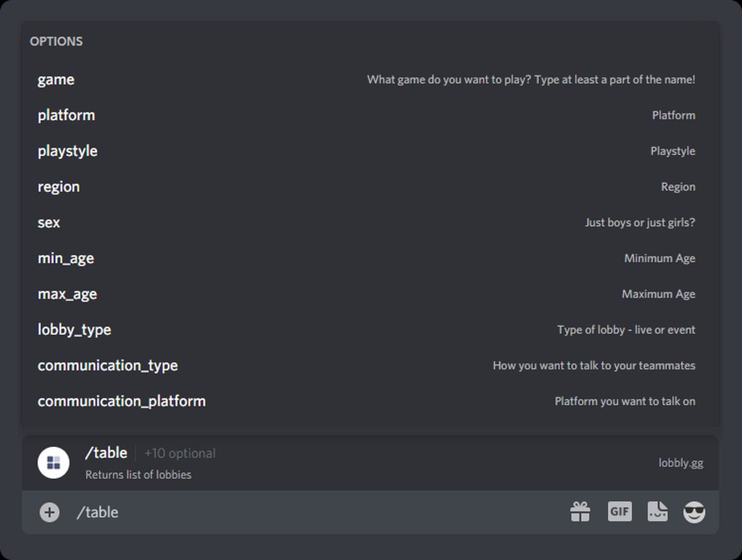Image resolution: width=742 pixels, height=560 pixels.
Task: Click the lobbly.gg label
Action: (680, 463)
